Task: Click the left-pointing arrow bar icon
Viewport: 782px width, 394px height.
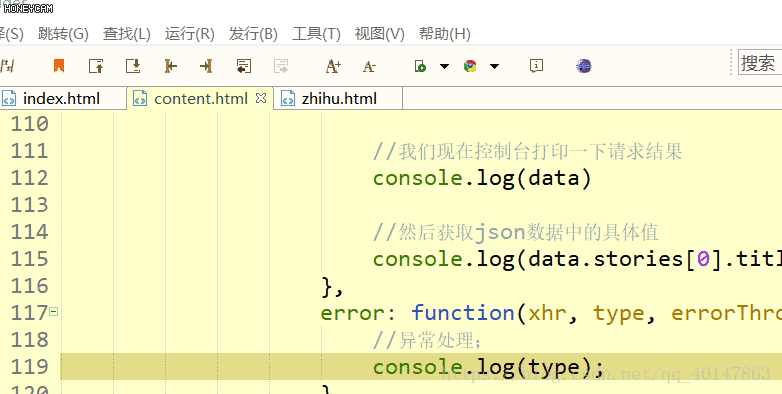Action: tap(171, 66)
